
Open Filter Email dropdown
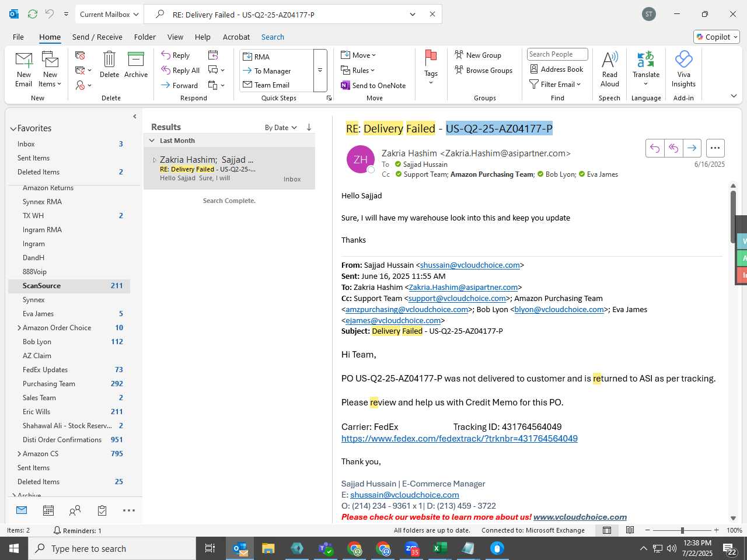pyautogui.click(x=555, y=84)
